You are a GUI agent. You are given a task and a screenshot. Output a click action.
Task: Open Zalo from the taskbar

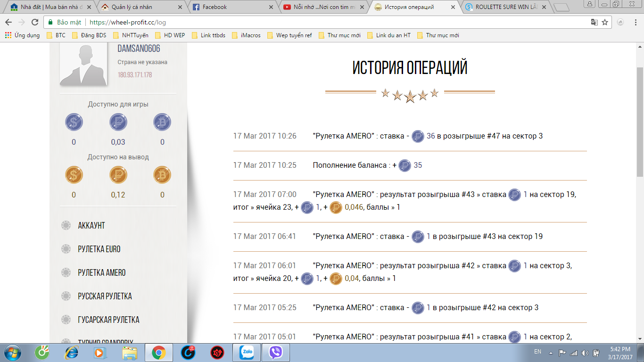(247, 353)
